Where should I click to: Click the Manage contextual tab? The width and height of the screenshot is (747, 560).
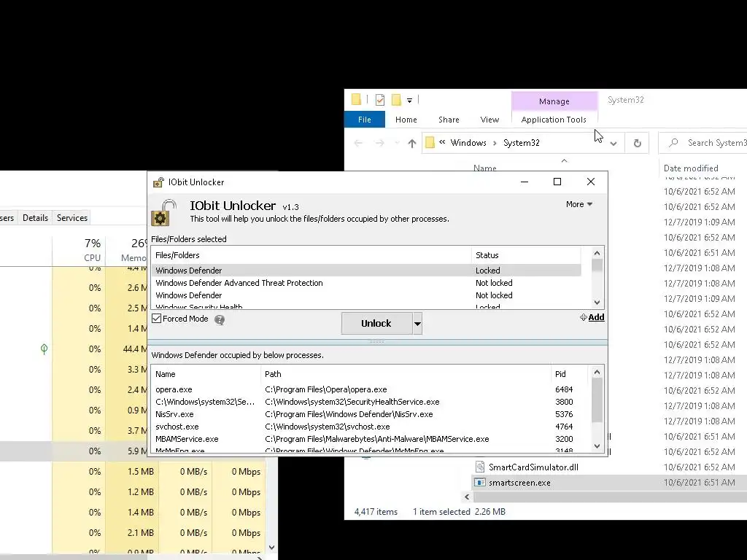[x=554, y=101]
